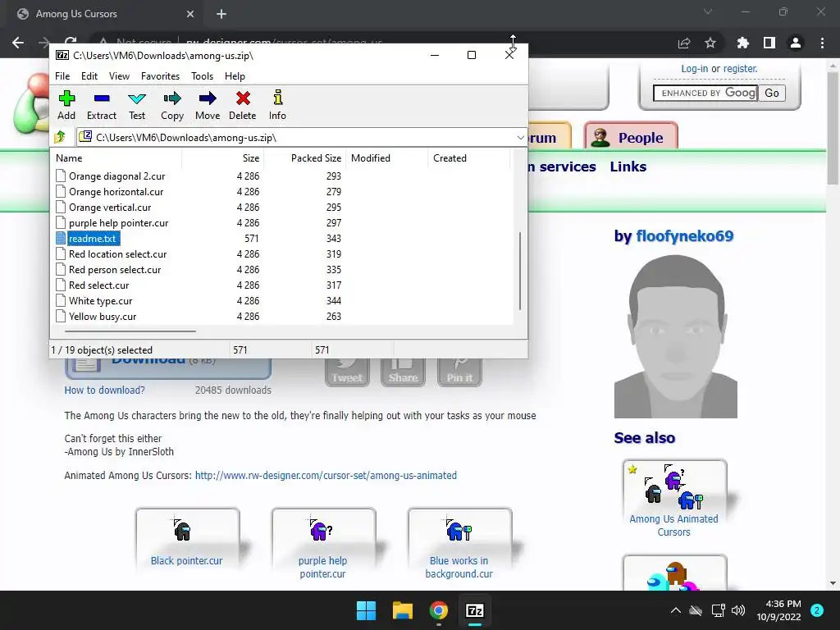Click the Add icon in 7-Zip toolbar
The image size is (840, 630).
pos(66,98)
